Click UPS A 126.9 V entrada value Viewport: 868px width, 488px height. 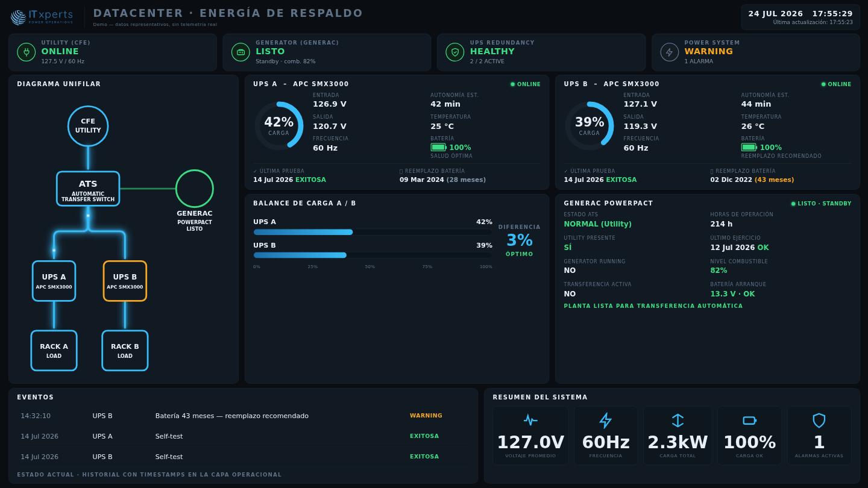point(330,104)
